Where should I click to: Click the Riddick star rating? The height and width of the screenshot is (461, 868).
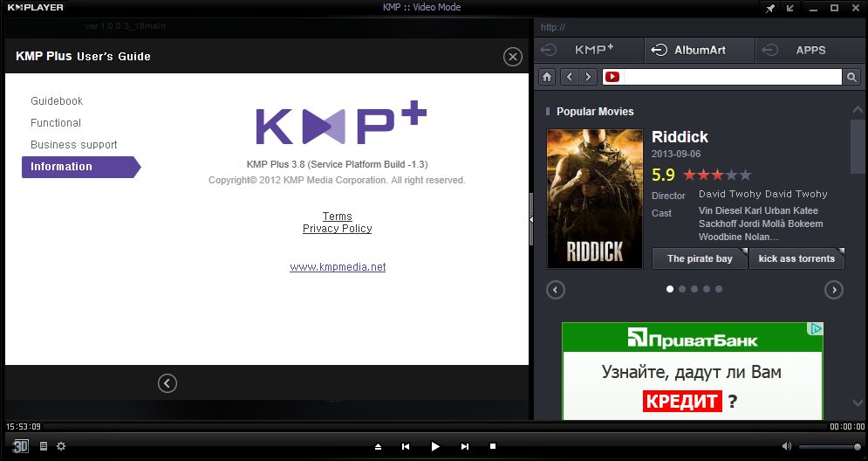click(x=717, y=175)
